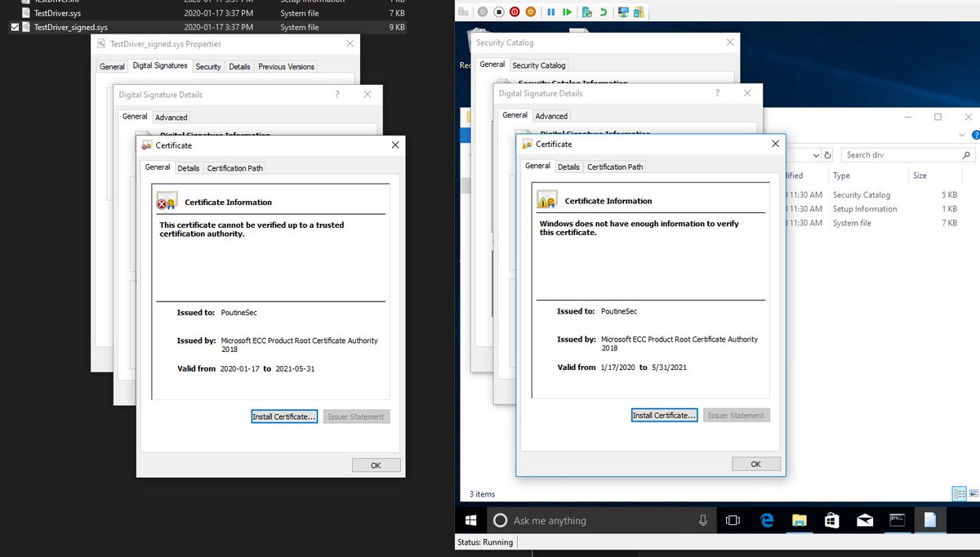This screenshot has width=980, height=557.
Task: Switch Explorer to large icons view
Action: [973, 494]
